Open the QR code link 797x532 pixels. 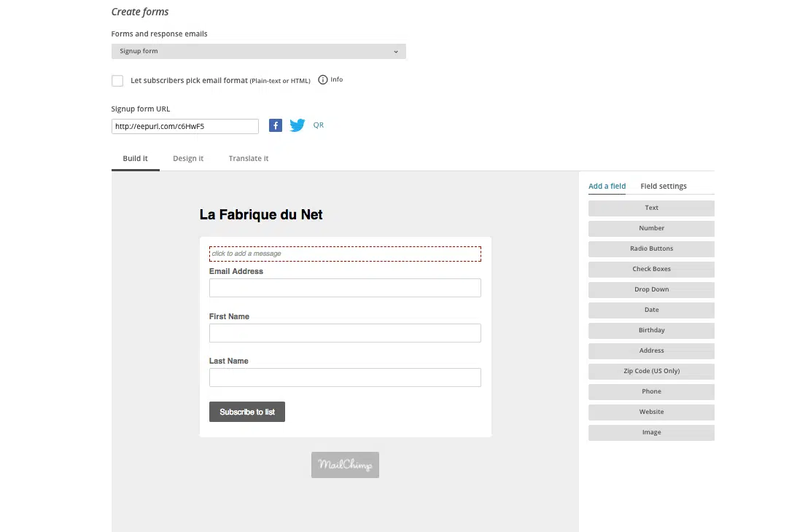pos(319,125)
